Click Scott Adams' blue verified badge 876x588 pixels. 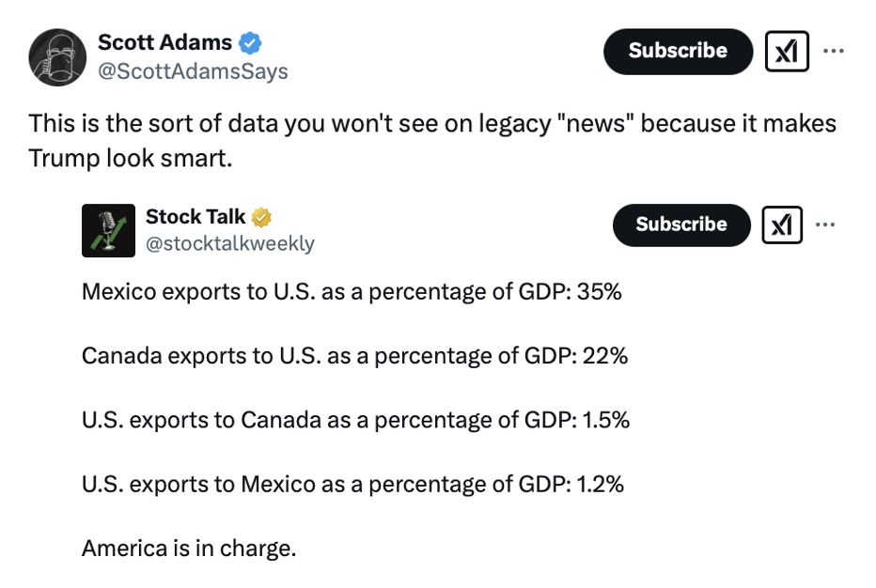click(x=249, y=42)
